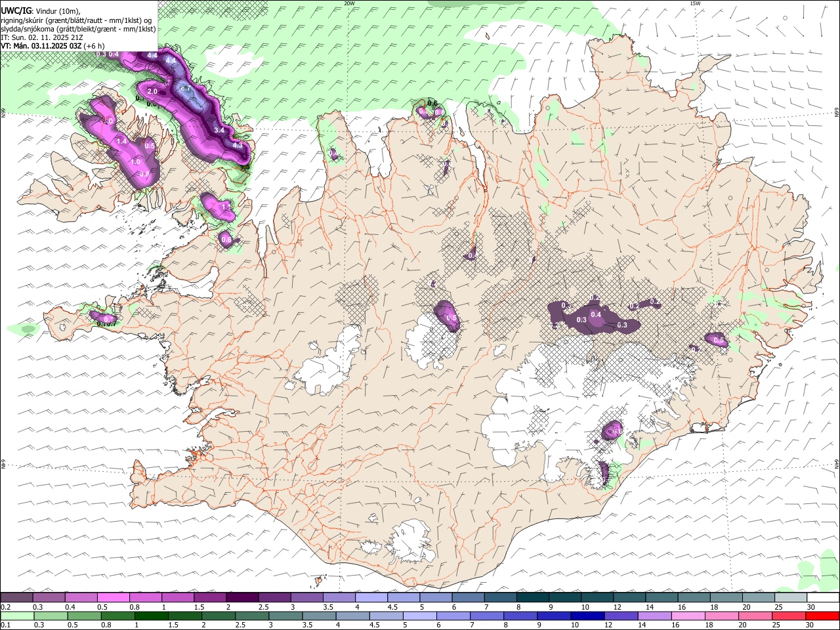The height and width of the screenshot is (630, 840).
Task: Click the 4.3 precipitation value label
Action: pos(238,146)
